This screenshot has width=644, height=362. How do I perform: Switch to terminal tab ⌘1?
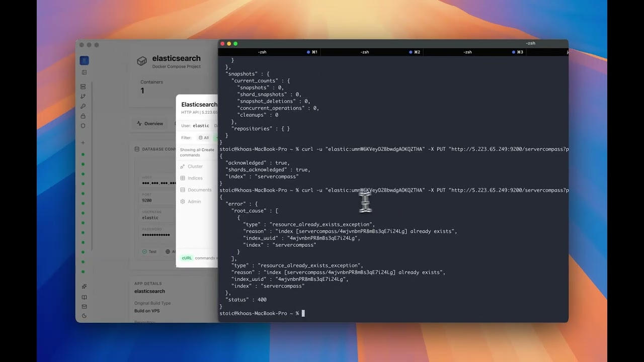269,52
